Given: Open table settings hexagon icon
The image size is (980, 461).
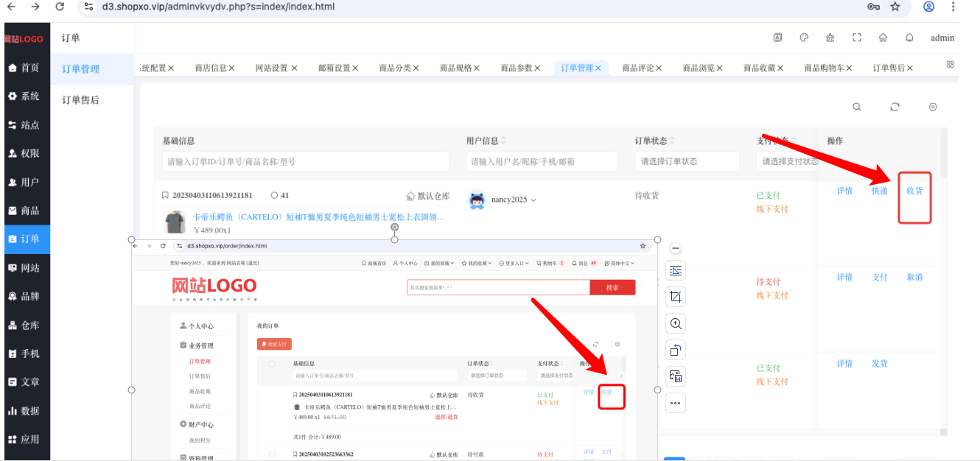Looking at the screenshot, I should tap(933, 107).
